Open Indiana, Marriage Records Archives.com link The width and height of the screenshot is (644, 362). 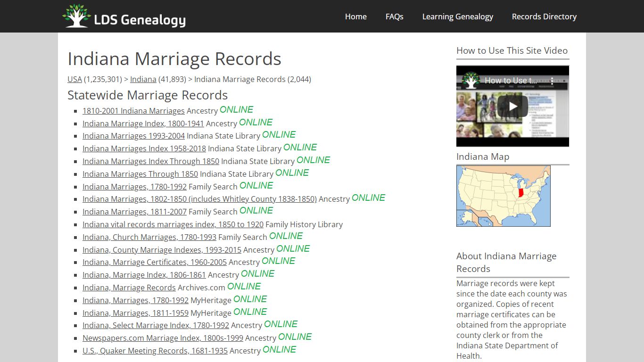click(129, 288)
